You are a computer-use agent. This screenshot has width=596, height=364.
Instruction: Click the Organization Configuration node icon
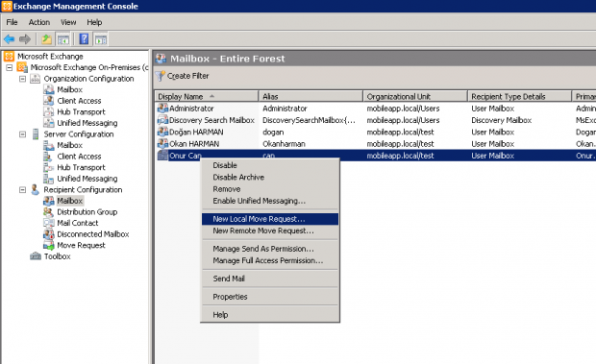pos(35,79)
